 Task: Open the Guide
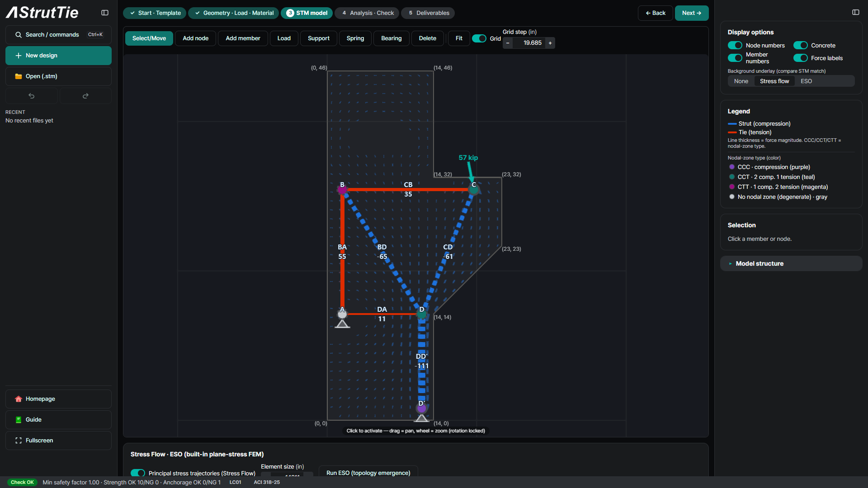pos(58,420)
